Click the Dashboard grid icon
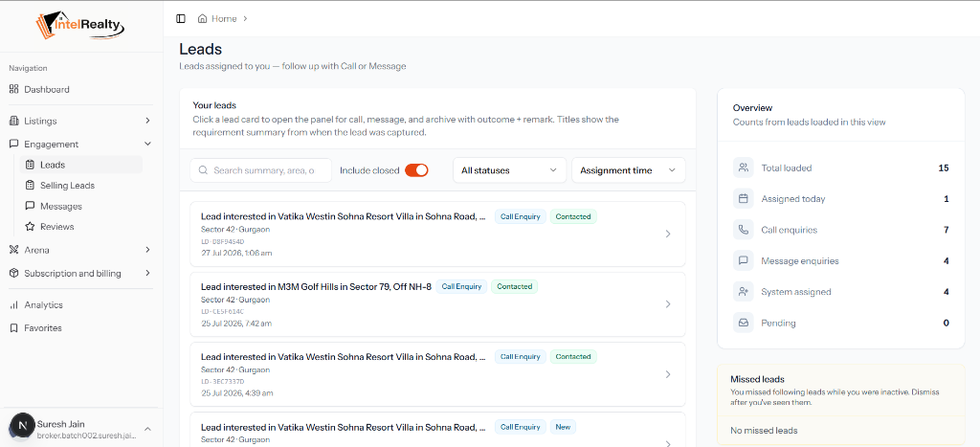 coord(13,89)
